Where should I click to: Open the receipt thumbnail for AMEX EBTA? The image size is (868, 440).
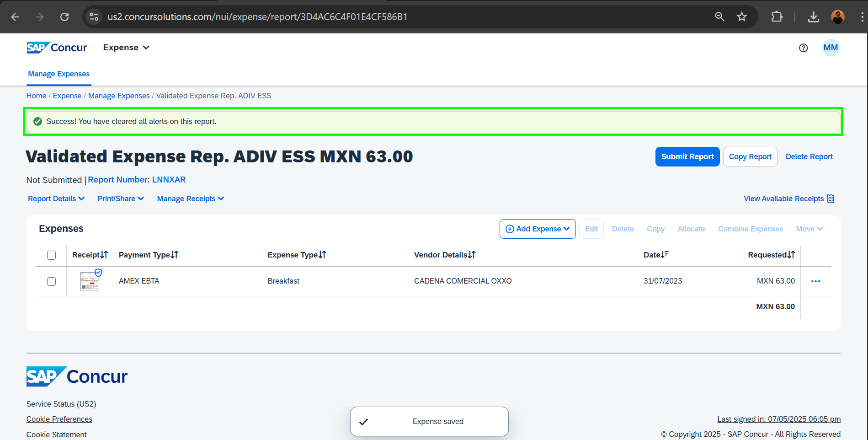(90, 281)
